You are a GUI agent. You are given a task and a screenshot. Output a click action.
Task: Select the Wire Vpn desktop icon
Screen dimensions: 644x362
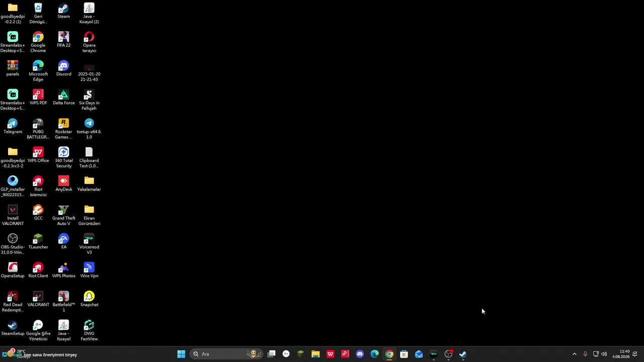pyautogui.click(x=89, y=270)
